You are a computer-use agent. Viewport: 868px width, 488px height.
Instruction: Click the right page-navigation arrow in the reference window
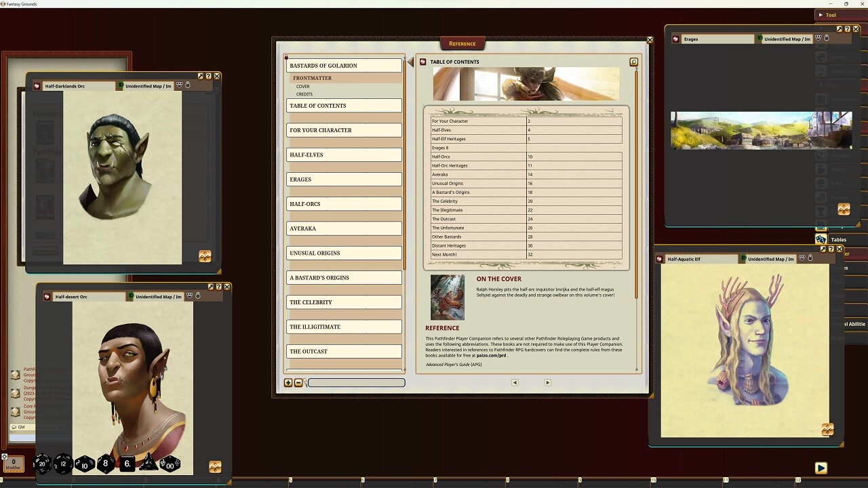547,382
